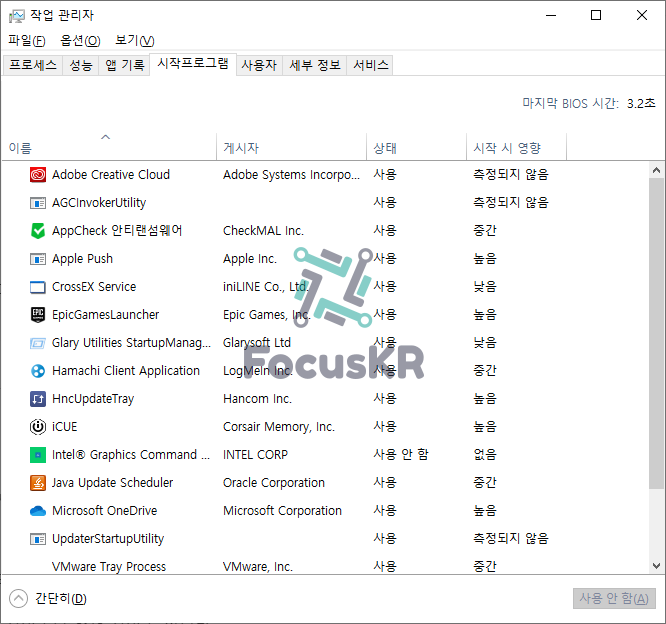
Task: Select Glary Utilities StartupManag... entry
Action: tap(131, 343)
